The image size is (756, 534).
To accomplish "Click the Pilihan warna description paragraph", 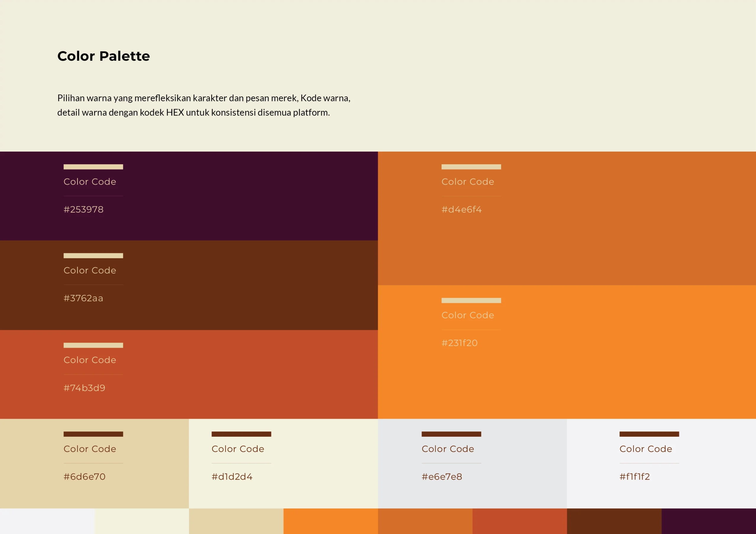I will (x=203, y=105).
